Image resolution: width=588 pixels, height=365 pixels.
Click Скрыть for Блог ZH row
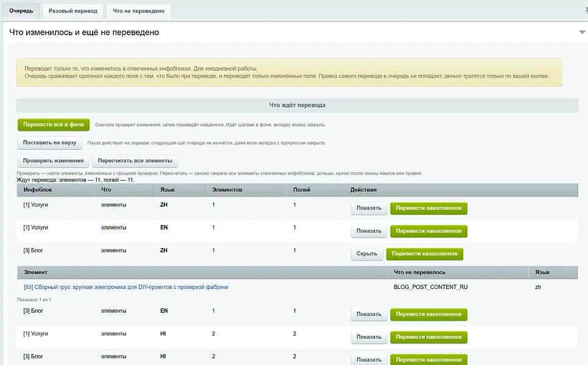click(367, 254)
